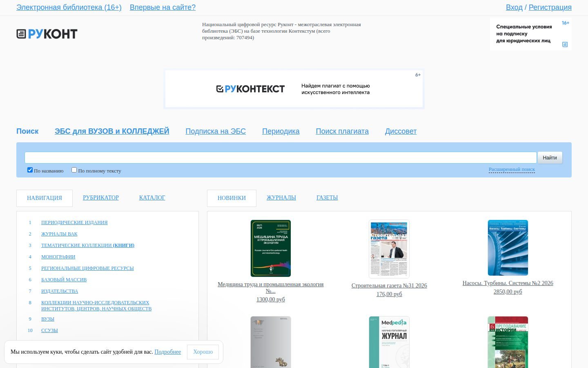The image size is (588, 368).
Task: Open the 'Диссовет' menu item
Action: [x=401, y=131]
